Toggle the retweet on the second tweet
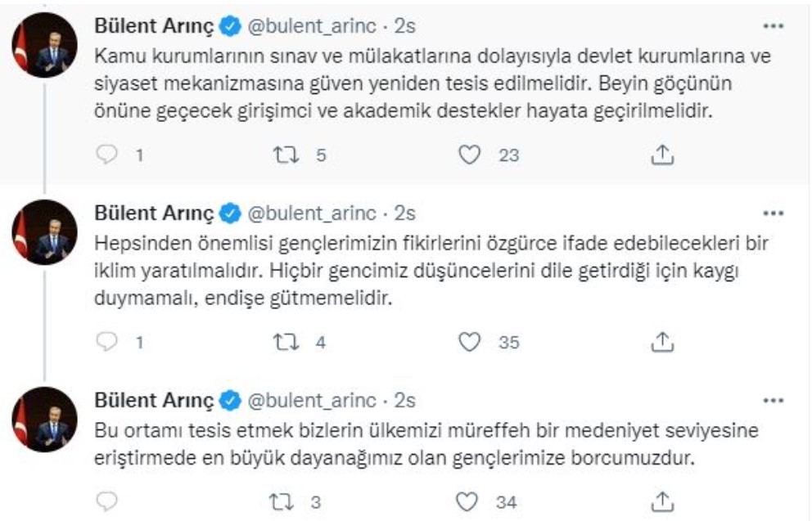The image size is (812, 521). [286, 336]
